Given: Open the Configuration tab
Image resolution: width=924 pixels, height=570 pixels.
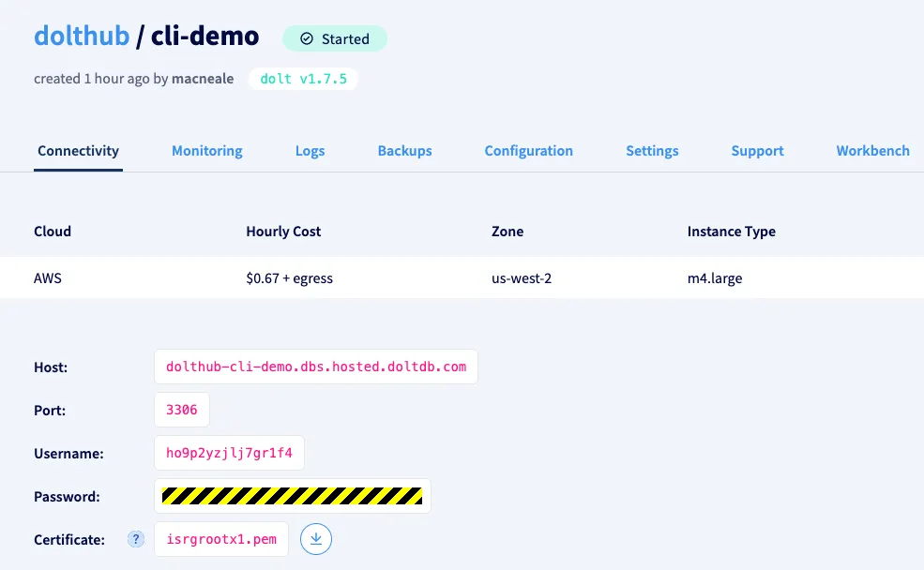Looking at the screenshot, I should 528,151.
